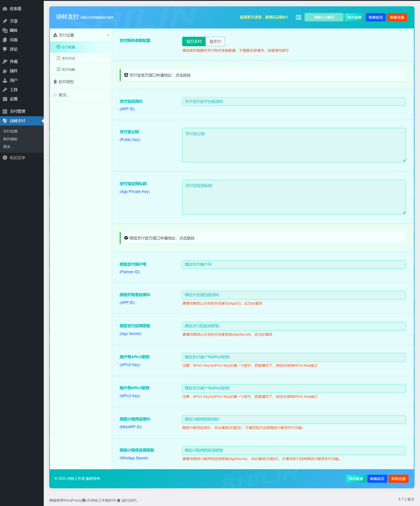This screenshot has width=420, height=506.
Task: Click the Alipay logo icon in notice
Action: click(126, 75)
